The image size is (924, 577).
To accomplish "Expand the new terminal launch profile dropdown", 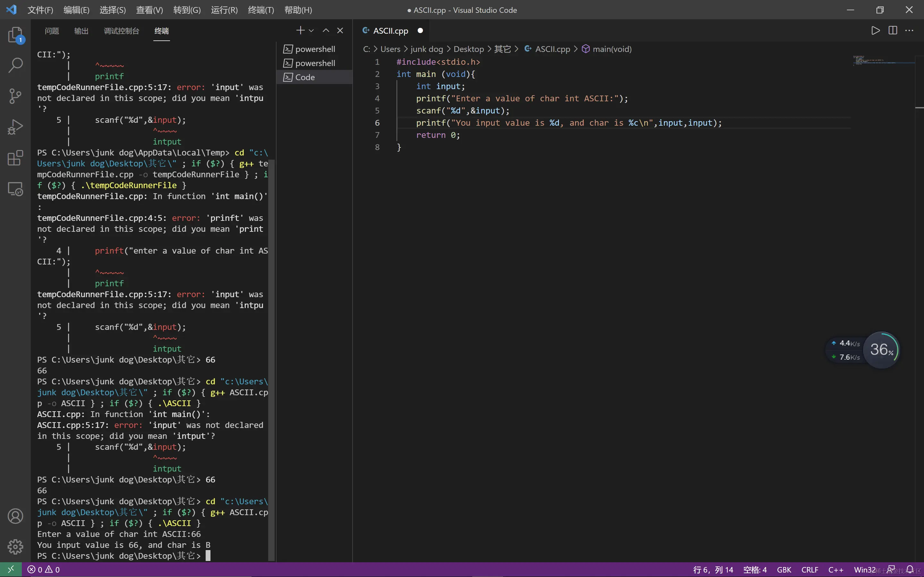I will click(x=311, y=30).
